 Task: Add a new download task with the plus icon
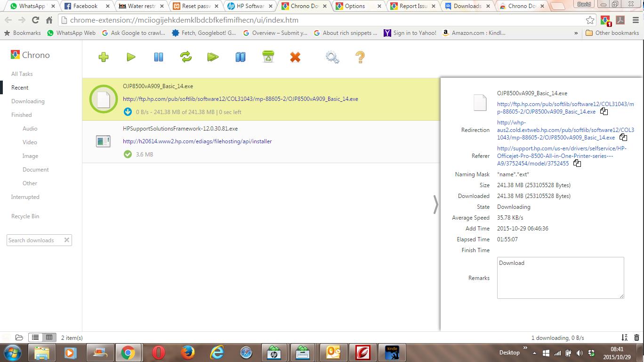click(104, 57)
